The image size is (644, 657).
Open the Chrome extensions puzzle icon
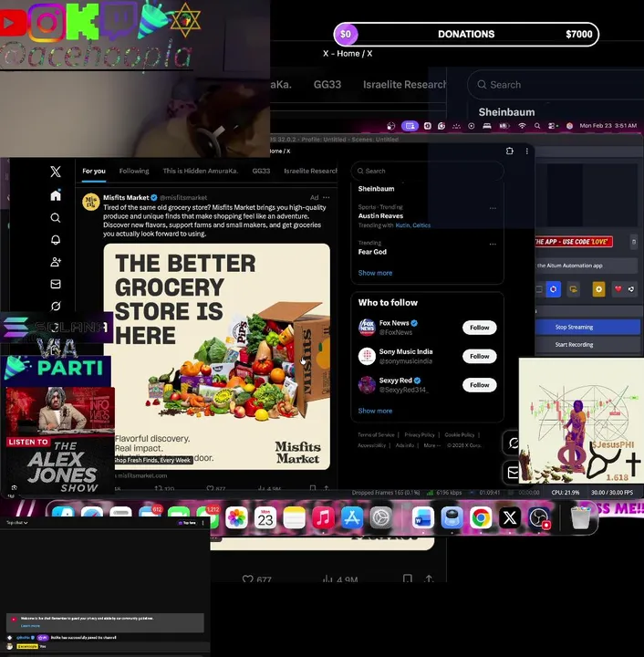pos(510,151)
